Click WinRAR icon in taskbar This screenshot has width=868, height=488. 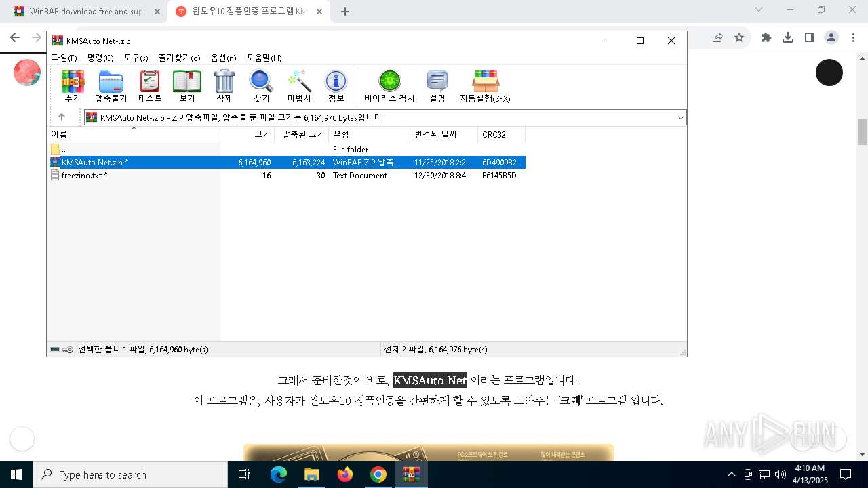pos(412,474)
